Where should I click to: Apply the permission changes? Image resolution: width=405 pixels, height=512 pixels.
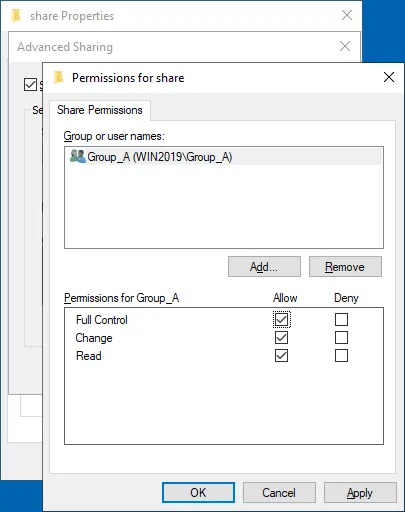tap(360, 493)
